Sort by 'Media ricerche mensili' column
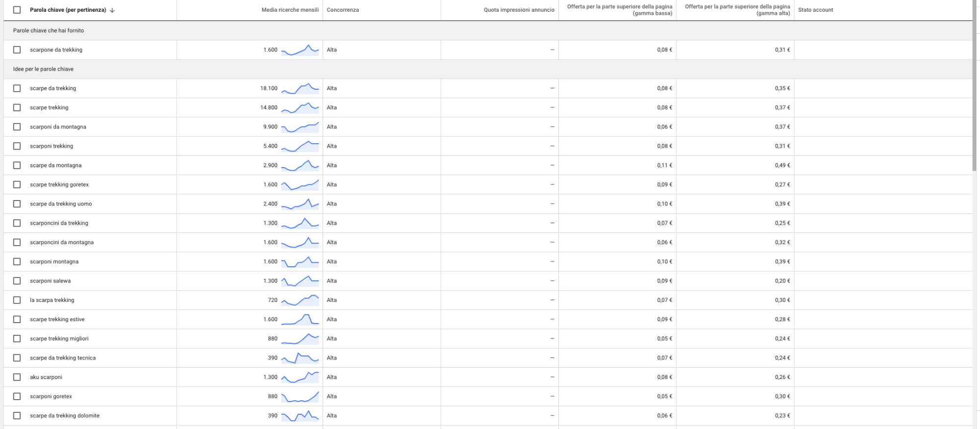980x429 pixels. click(x=290, y=10)
